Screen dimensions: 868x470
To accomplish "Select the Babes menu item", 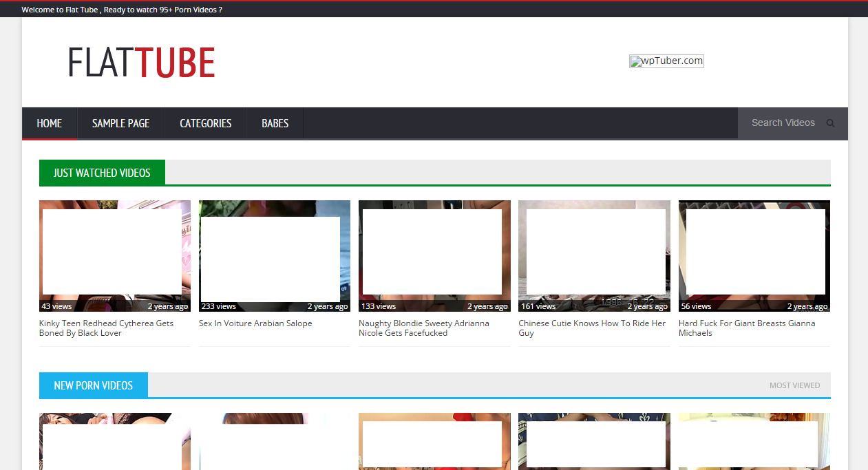I will (275, 124).
